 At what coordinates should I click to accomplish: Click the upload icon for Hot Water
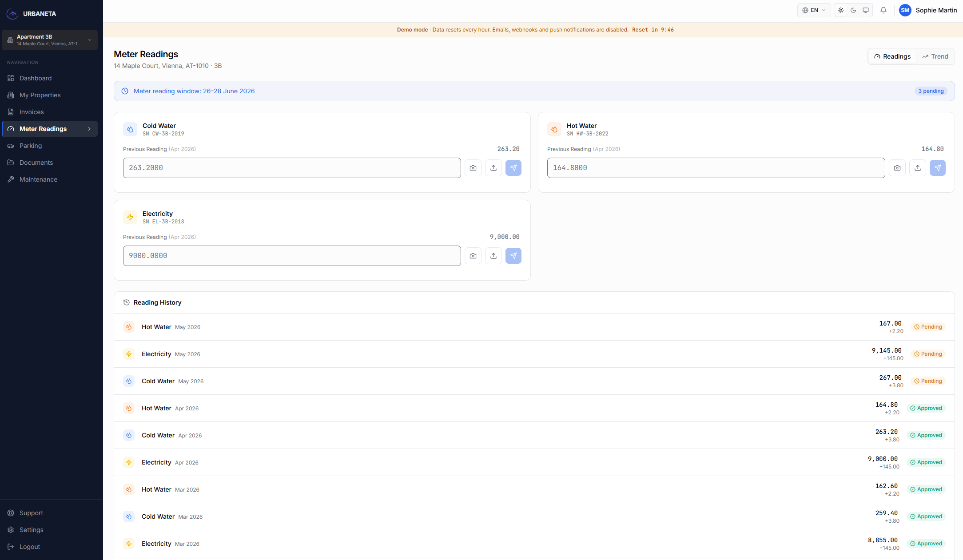coord(918,168)
